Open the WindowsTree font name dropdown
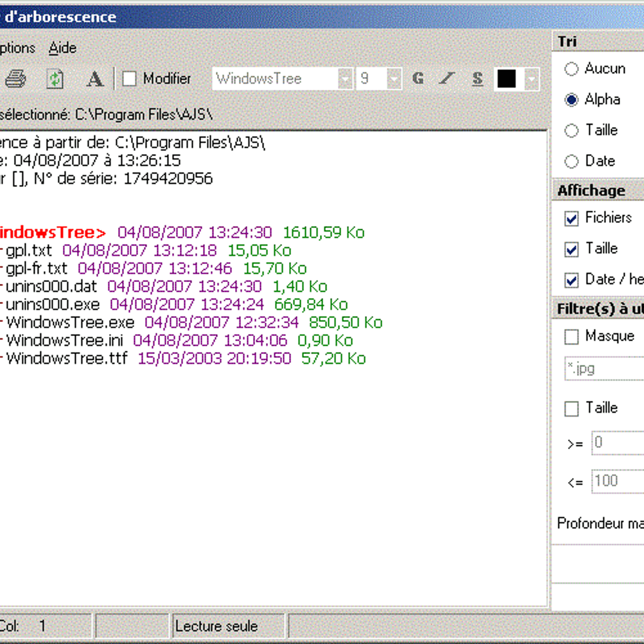 (x=345, y=78)
